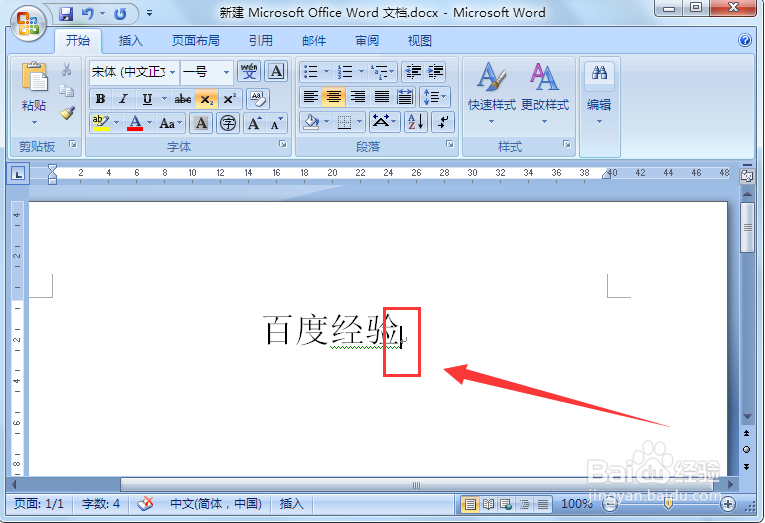Click the tab stop selector at ruler corner
Screen dimensions: 765x523
18,174
